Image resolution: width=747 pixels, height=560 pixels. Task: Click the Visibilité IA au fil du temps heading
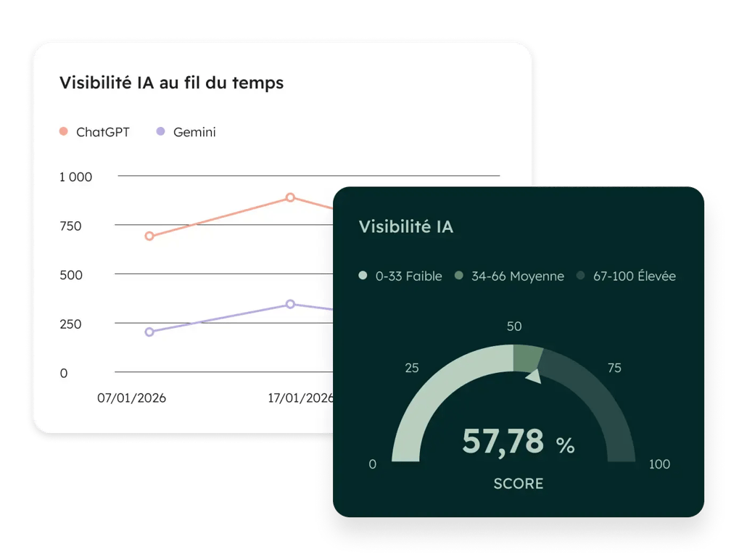pos(171,83)
